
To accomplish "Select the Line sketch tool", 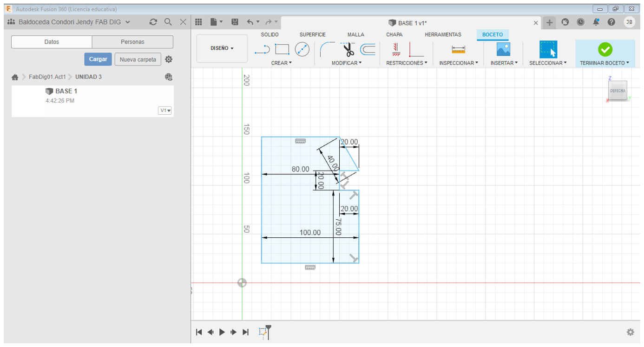I will pos(263,49).
